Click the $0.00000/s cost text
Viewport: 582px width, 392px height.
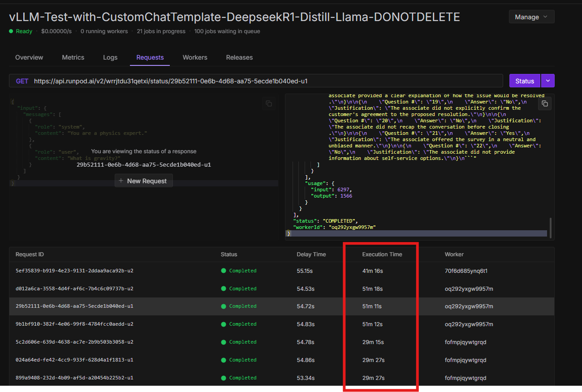pos(56,31)
